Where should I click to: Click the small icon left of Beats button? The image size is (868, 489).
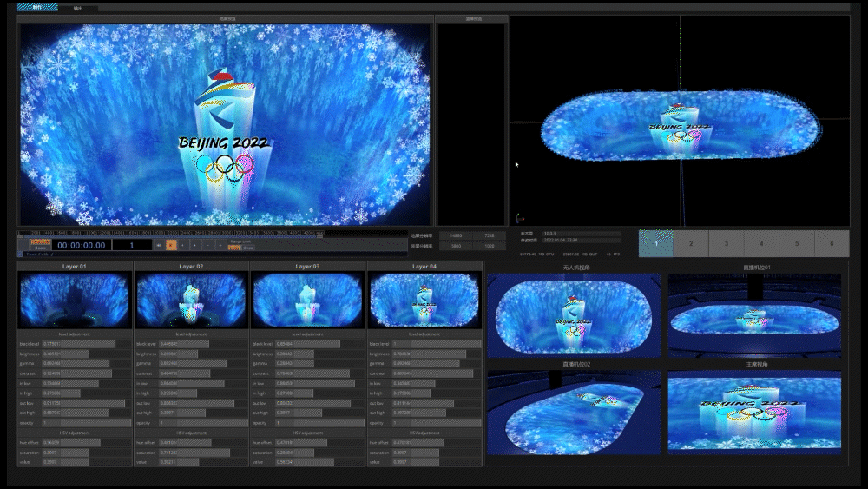click(23, 245)
